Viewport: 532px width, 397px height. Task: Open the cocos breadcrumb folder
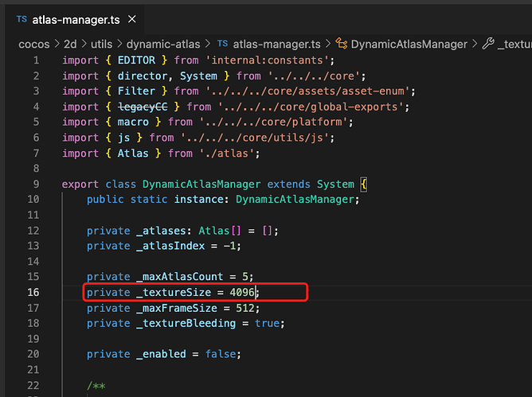(x=33, y=44)
